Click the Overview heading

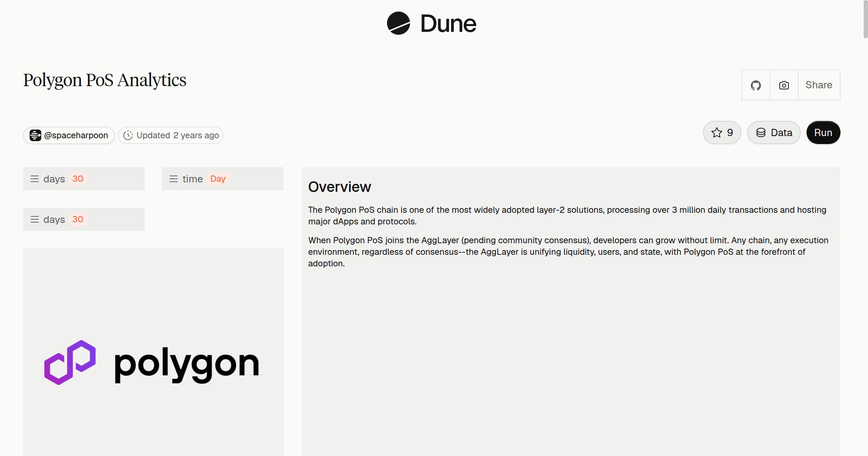[339, 187]
